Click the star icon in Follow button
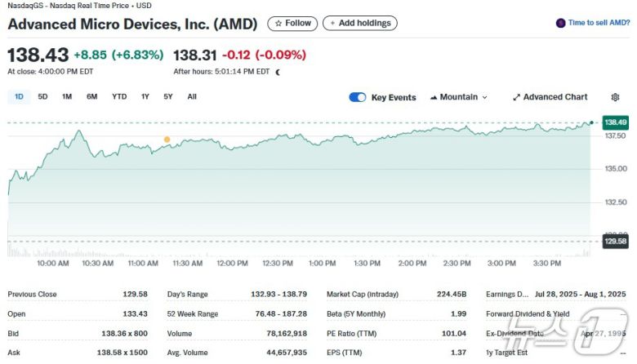Viewport: 637px width, 364px height. [278, 24]
